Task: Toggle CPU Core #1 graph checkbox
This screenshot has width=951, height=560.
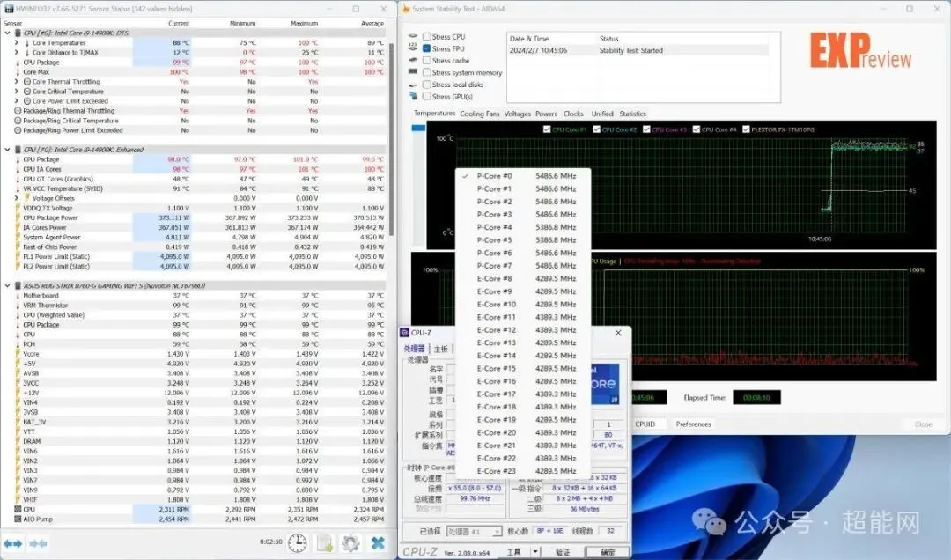Action: click(547, 129)
